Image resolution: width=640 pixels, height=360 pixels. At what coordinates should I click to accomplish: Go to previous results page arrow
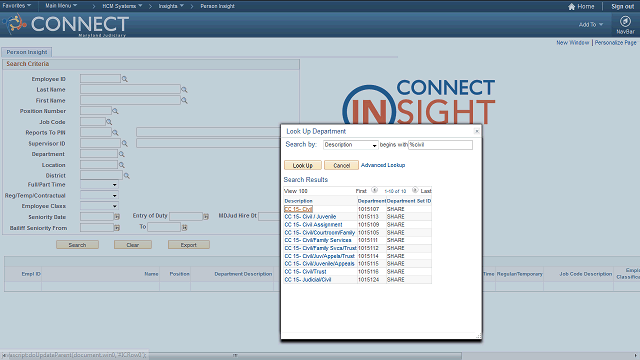[x=374, y=190]
